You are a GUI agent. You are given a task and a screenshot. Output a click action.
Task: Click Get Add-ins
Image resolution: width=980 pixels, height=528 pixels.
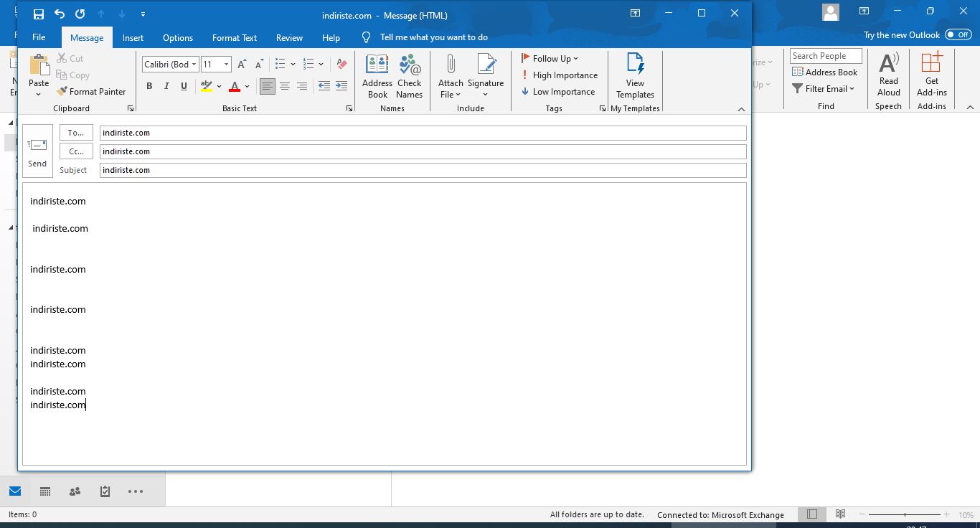(x=932, y=75)
